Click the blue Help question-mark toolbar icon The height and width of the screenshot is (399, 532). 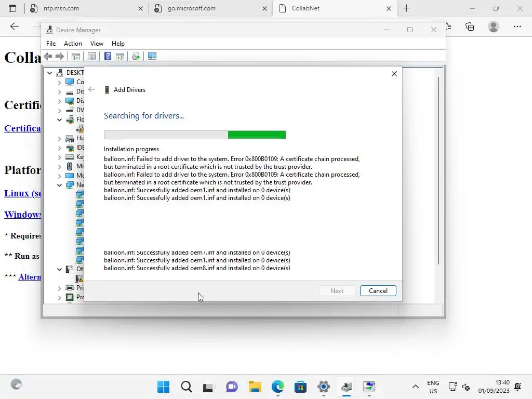(x=108, y=56)
